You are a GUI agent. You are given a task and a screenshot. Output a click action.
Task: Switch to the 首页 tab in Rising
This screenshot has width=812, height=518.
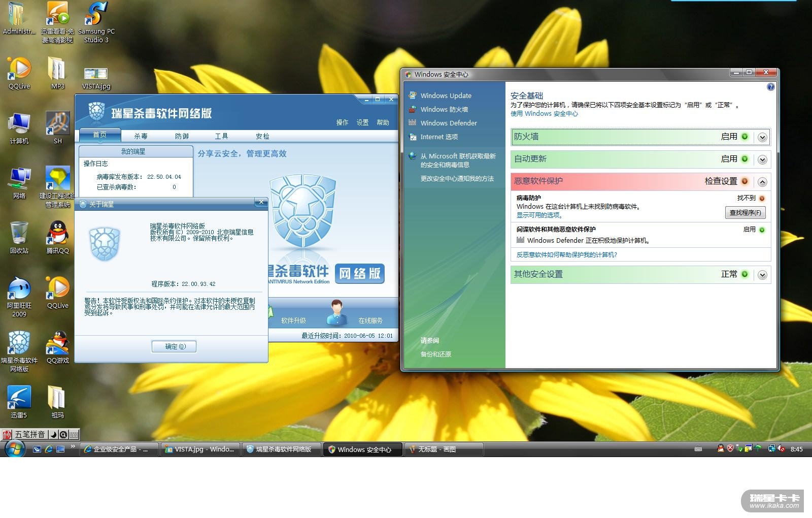pyautogui.click(x=100, y=135)
